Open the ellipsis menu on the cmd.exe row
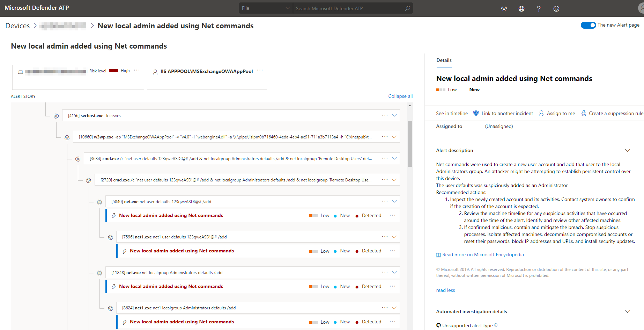The width and height of the screenshot is (644, 330). [x=384, y=158]
